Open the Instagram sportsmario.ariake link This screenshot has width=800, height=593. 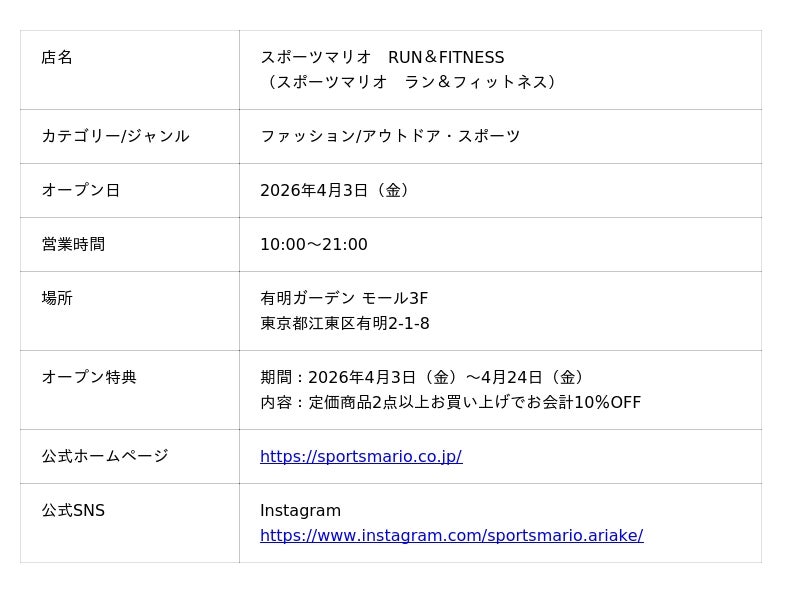click(451, 536)
